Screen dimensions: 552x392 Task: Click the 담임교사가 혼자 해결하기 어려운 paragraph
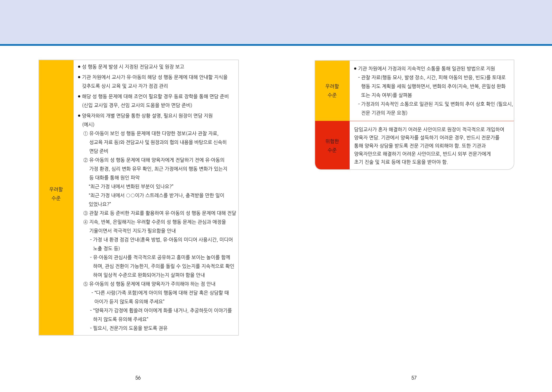pos(429,146)
